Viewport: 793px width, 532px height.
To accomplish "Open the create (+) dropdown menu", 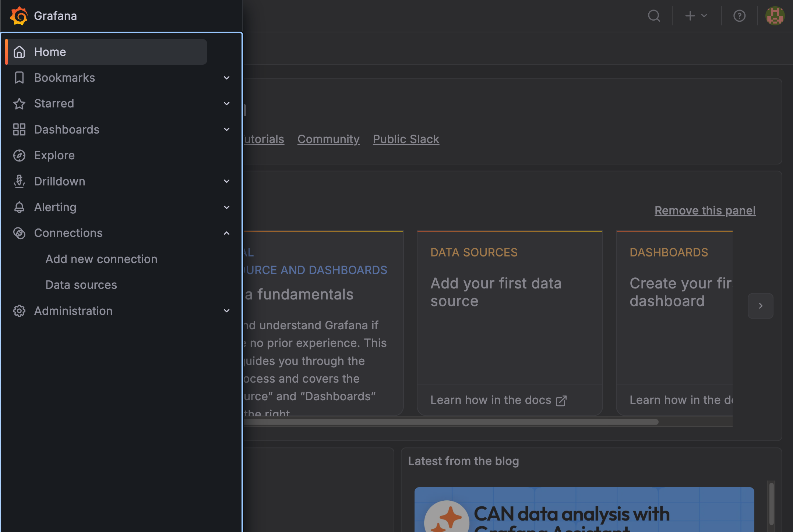I will point(695,16).
